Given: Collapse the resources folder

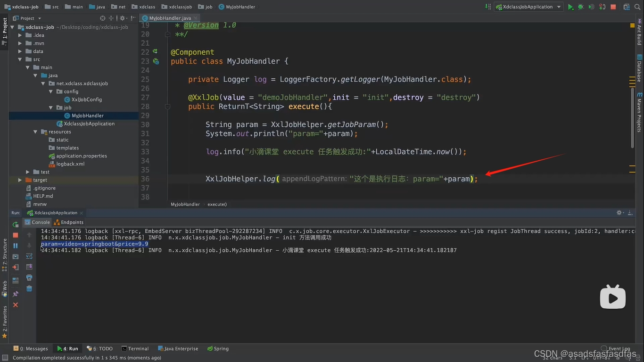Looking at the screenshot, I should point(35,132).
